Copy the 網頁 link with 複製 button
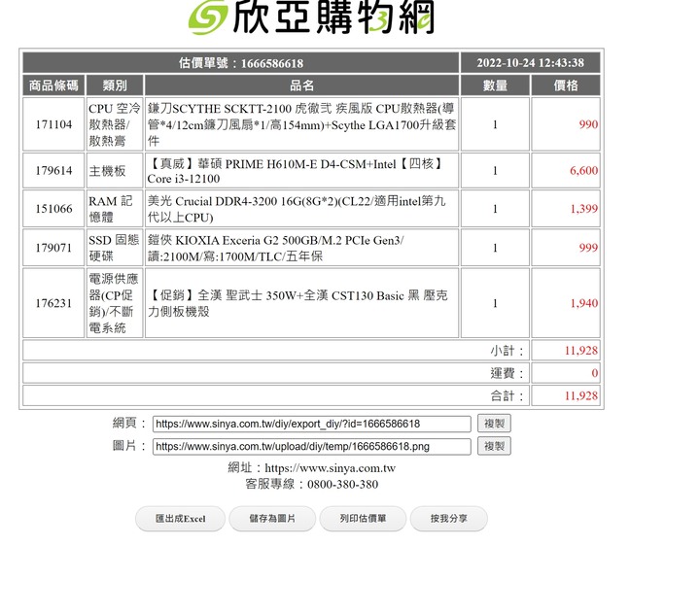The width and height of the screenshot is (700, 614). [494, 423]
